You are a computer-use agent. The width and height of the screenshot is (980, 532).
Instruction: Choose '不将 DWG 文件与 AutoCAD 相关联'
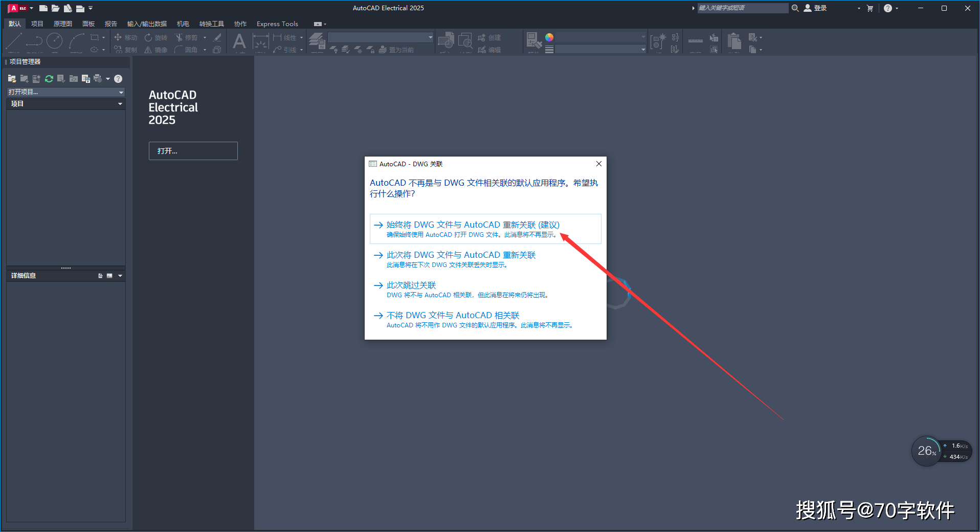click(485, 319)
